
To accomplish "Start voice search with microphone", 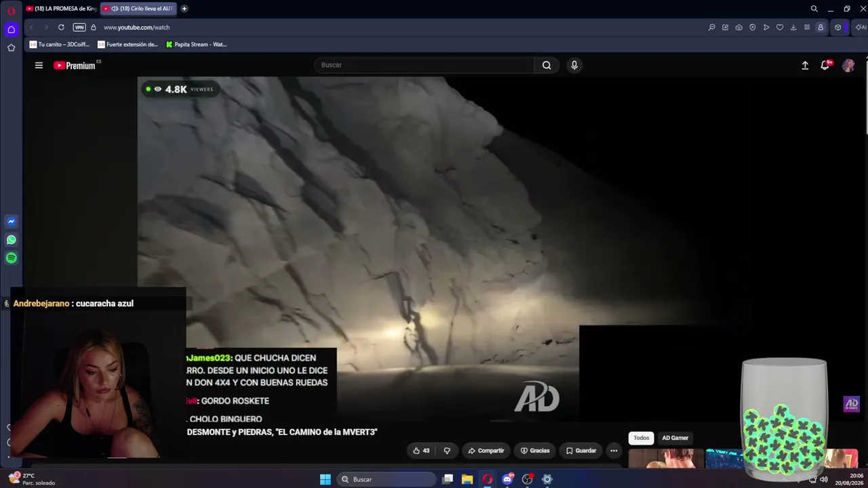I will point(574,65).
